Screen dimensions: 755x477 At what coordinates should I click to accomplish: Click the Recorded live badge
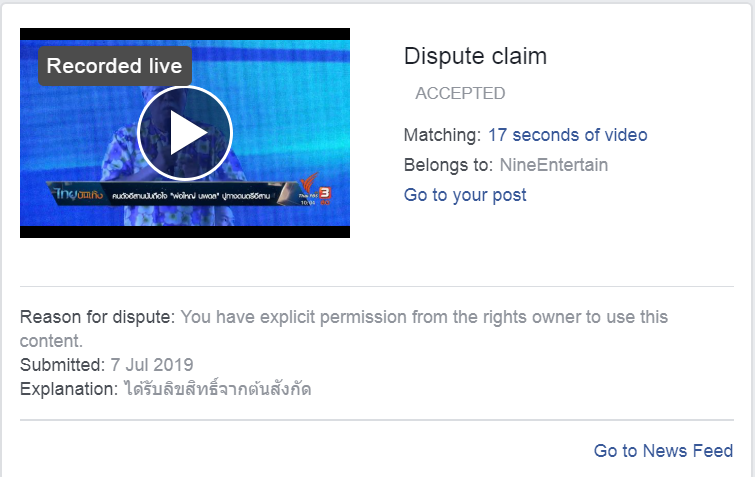pyautogui.click(x=115, y=66)
